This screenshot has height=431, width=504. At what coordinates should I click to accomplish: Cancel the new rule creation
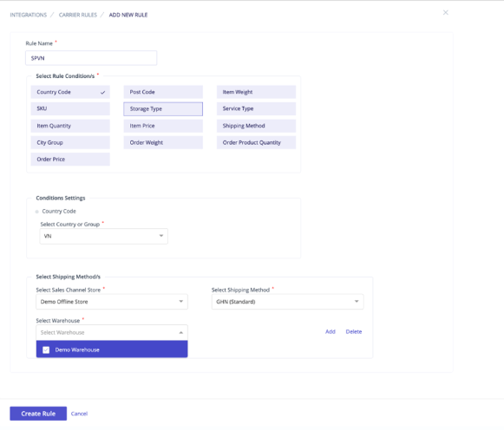(x=79, y=414)
